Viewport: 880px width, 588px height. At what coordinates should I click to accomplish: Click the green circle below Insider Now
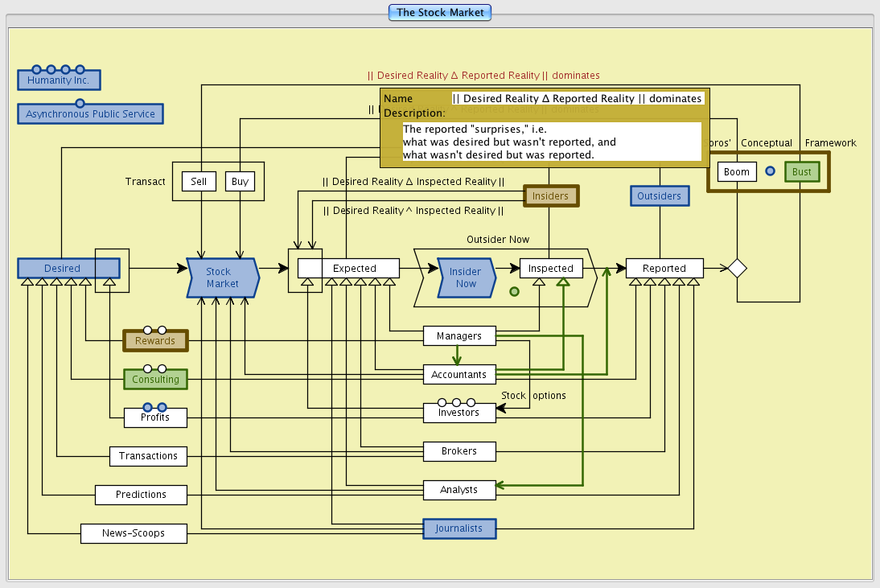[514, 292]
